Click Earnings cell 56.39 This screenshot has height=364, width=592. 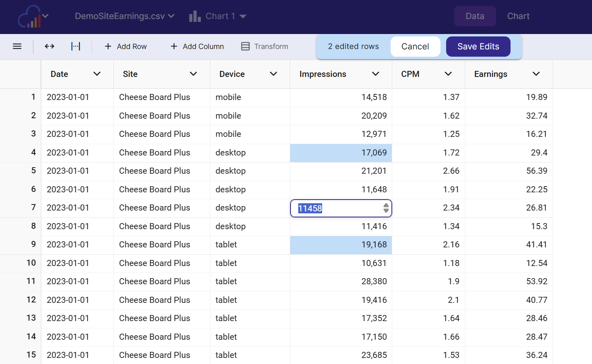(509, 171)
